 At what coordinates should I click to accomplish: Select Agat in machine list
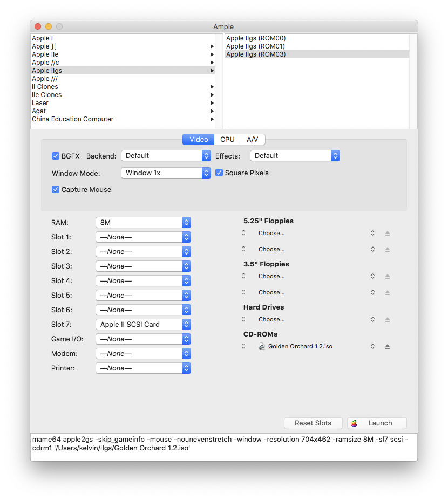tap(123, 111)
